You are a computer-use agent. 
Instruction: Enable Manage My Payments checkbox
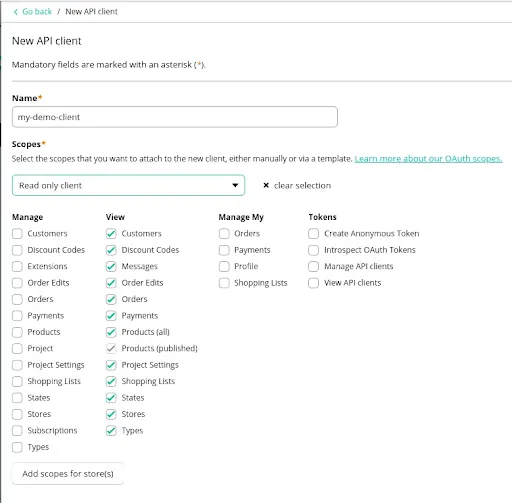coord(224,250)
